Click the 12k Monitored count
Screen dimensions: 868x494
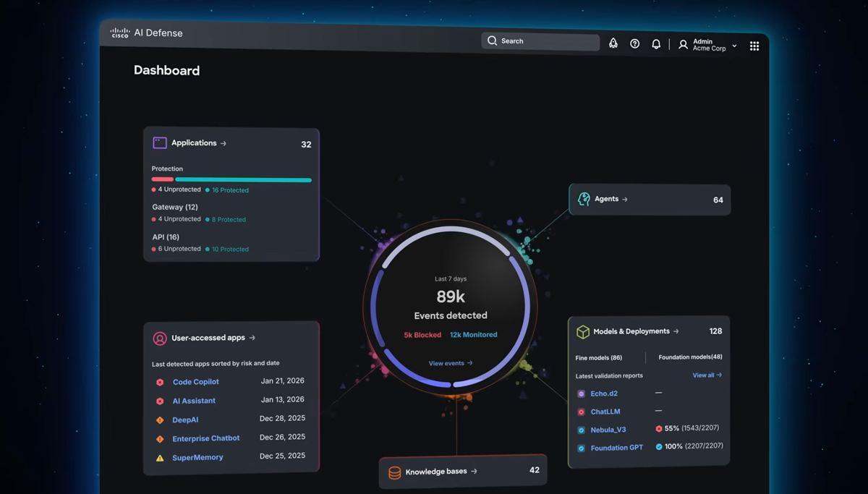pos(474,335)
